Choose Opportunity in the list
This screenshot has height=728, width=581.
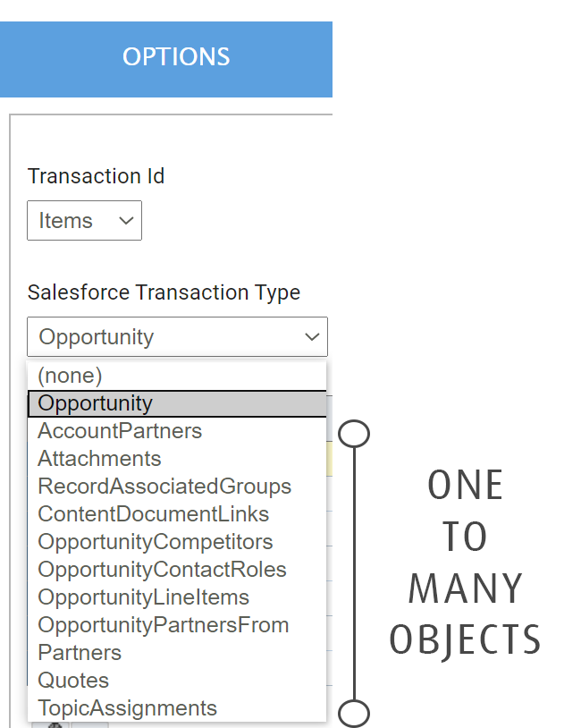click(96, 403)
